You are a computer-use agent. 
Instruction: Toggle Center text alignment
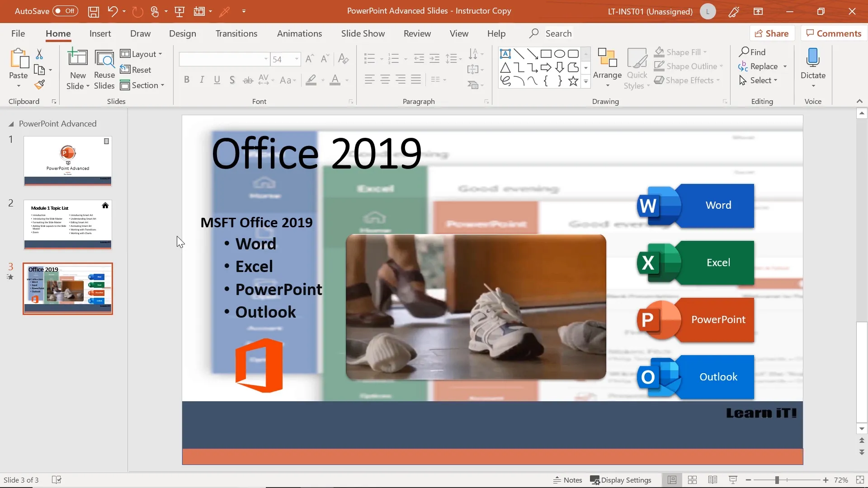pos(385,80)
